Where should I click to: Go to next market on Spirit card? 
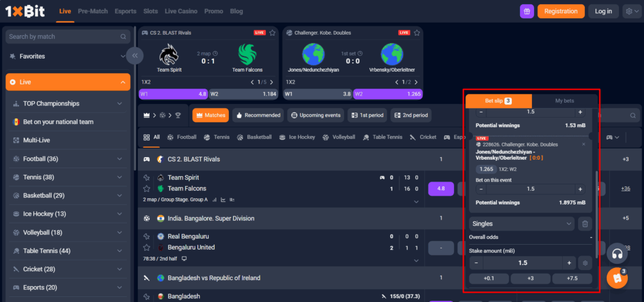click(272, 82)
